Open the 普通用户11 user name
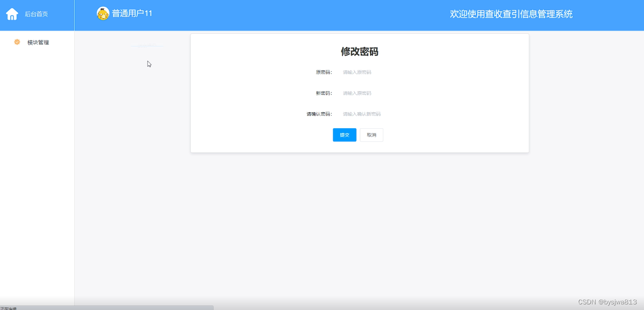644x310 pixels. 132,14
